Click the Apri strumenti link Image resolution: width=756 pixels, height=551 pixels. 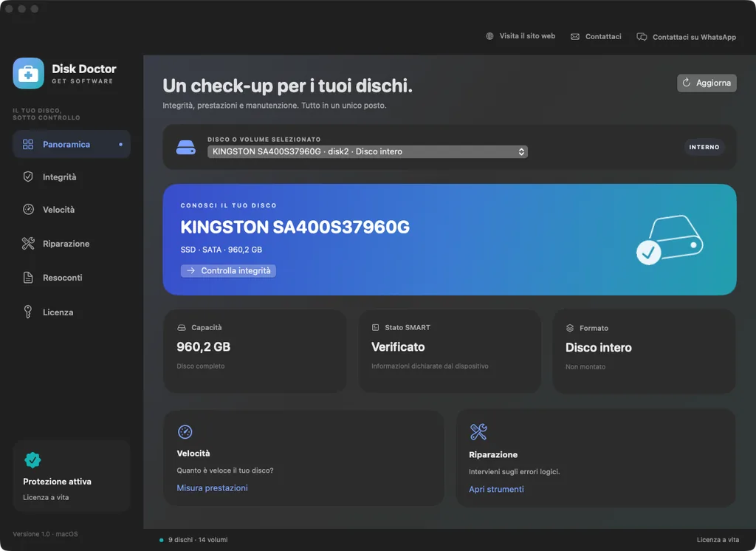(496, 489)
